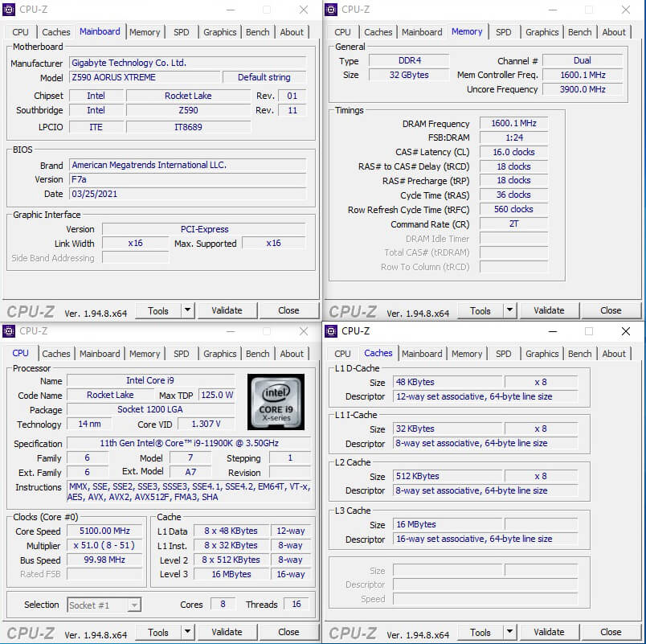Click Validate button in the Caches window

[549, 632]
